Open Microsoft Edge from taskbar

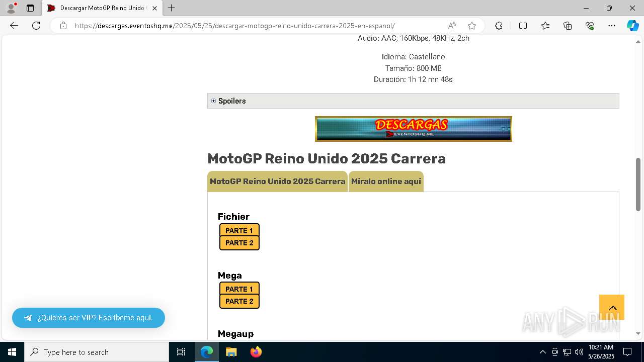click(x=207, y=352)
